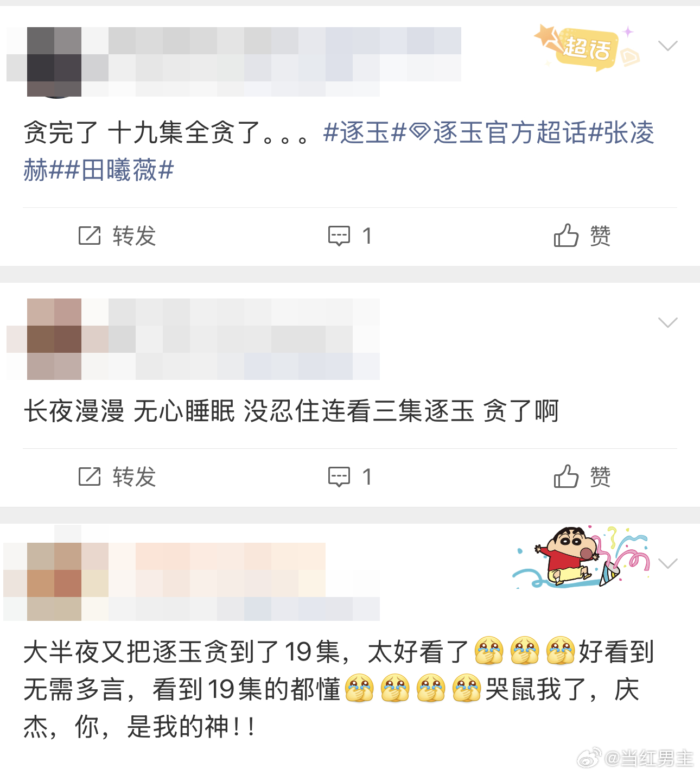700x775 pixels.
Task: Open comments on the second post
Action: 350,477
